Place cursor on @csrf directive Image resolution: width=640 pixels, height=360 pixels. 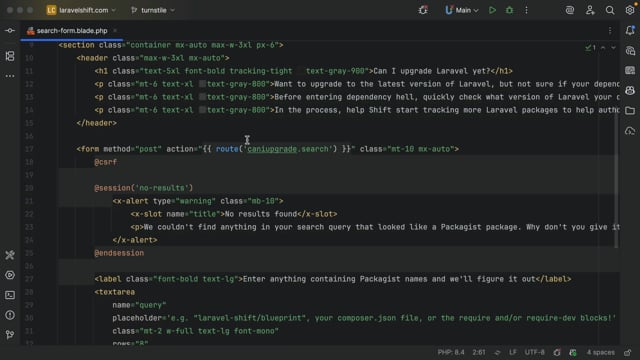(x=106, y=162)
